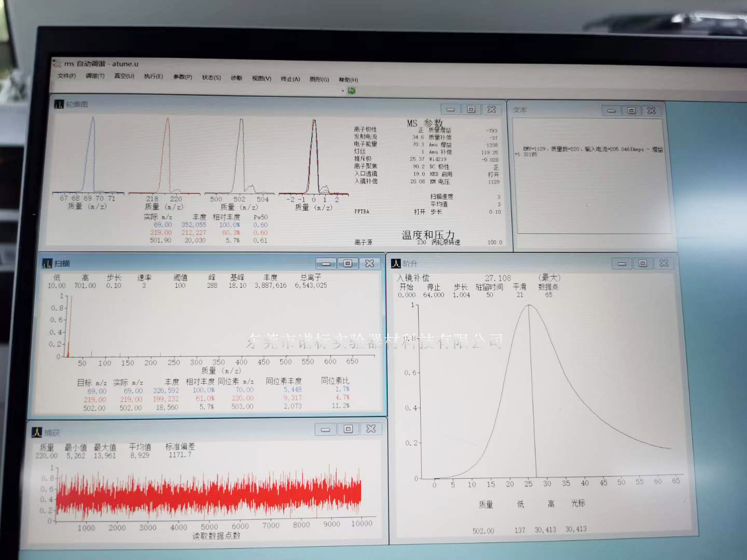Open the 参数(P) parameters menu
This screenshot has height=560, width=747.
tap(183, 77)
